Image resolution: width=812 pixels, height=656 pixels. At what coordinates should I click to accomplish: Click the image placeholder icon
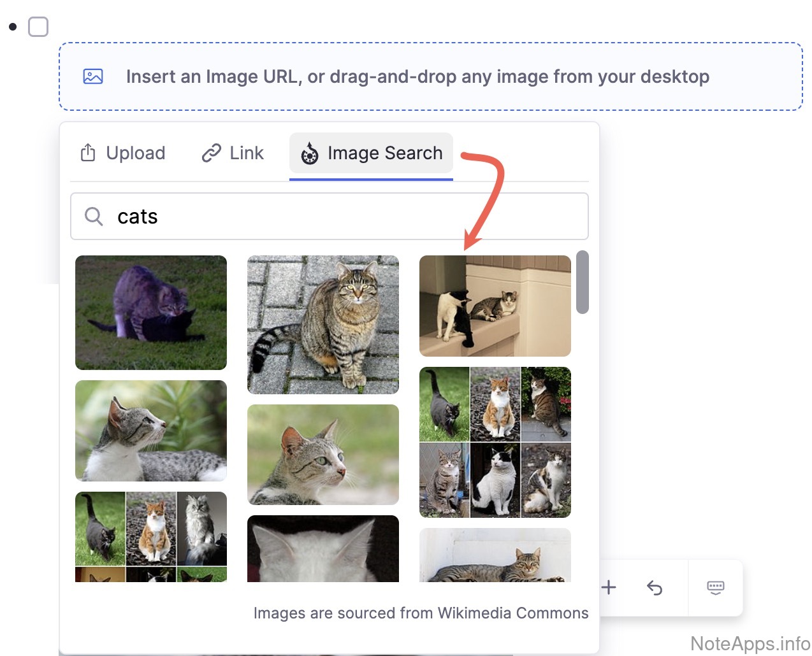(x=93, y=76)
